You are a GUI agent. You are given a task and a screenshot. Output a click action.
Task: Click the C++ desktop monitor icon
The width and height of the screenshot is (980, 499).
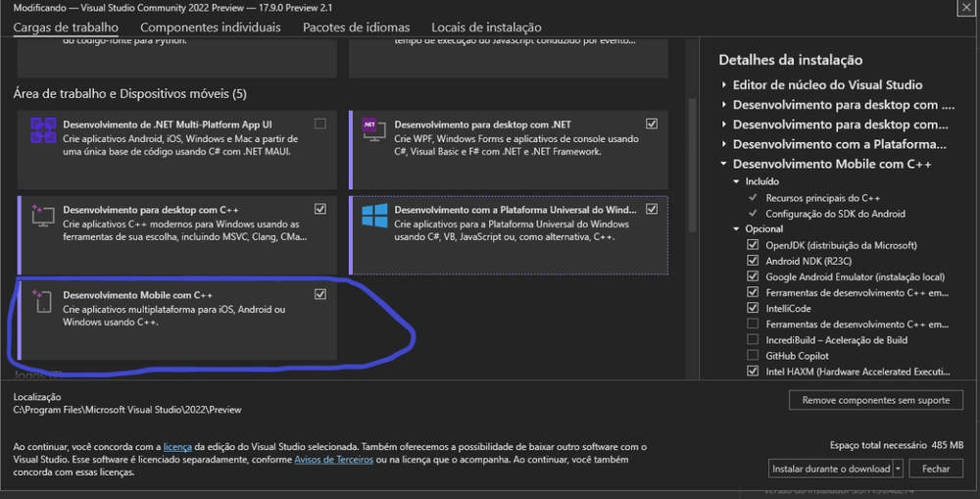[x=42, y=214]
